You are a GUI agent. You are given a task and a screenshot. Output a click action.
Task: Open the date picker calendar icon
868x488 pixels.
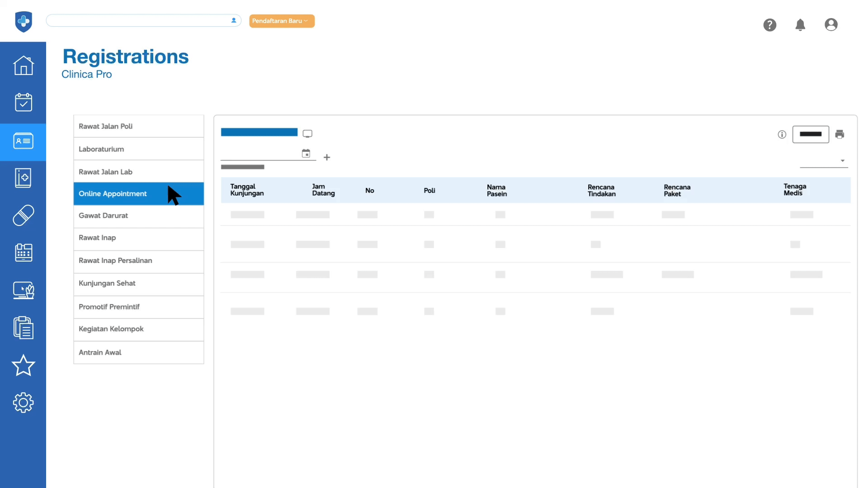[x=306, y=154]
